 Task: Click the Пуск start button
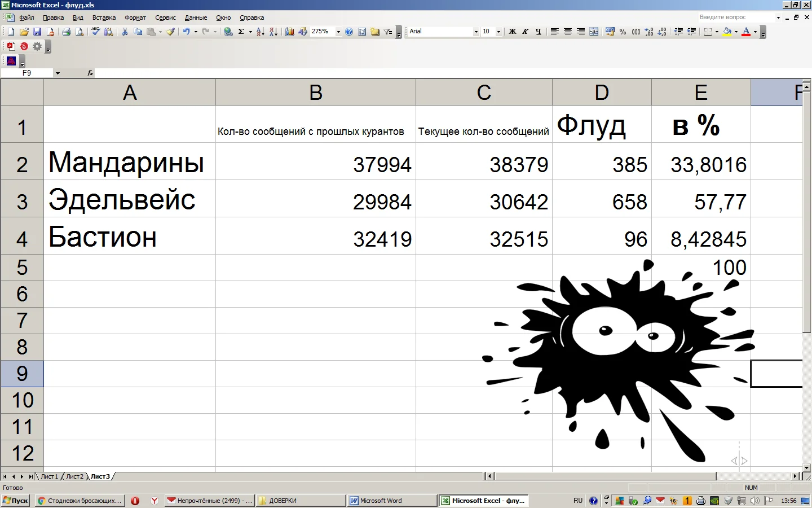16,501
